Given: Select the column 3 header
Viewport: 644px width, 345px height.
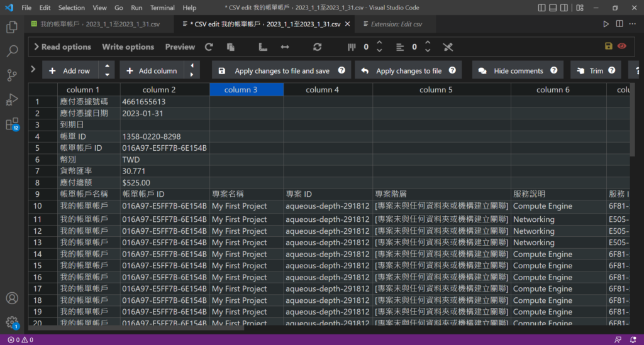Looking at the screenshot, I should tap(246, 90).
